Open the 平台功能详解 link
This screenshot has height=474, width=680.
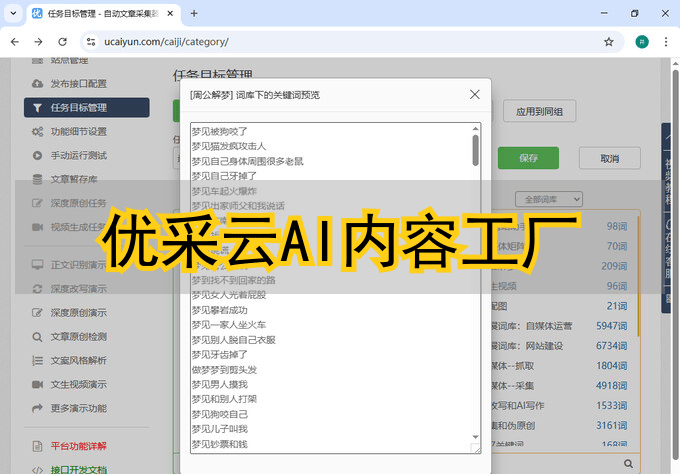click(x=78, y=446)
